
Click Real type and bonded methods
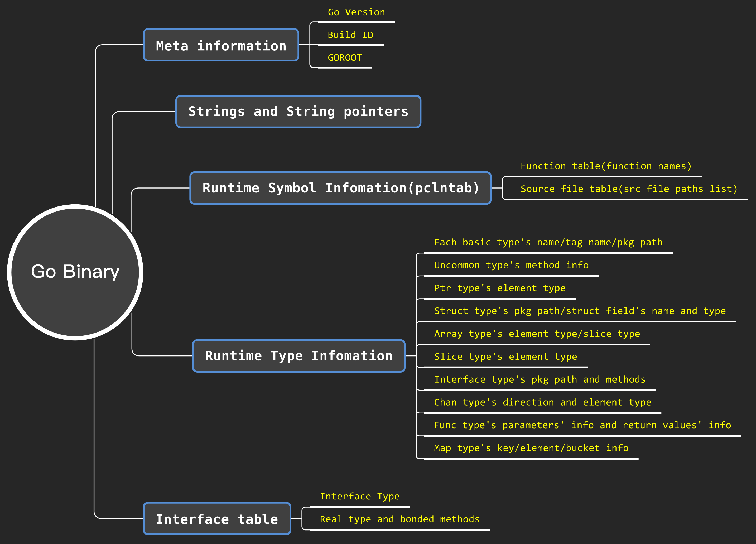click(x=400, y=519)
